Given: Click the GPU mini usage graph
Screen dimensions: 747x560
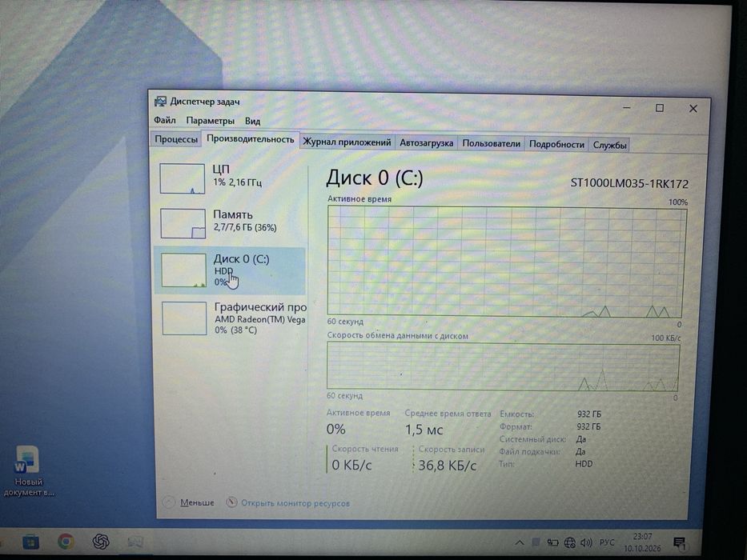Looking at the screenshot, I should coord(184,318).
